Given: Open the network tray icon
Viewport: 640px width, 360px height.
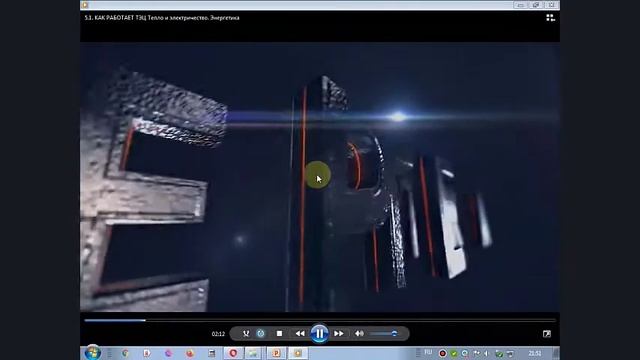Looking at the screenshot, I should 510,353.
